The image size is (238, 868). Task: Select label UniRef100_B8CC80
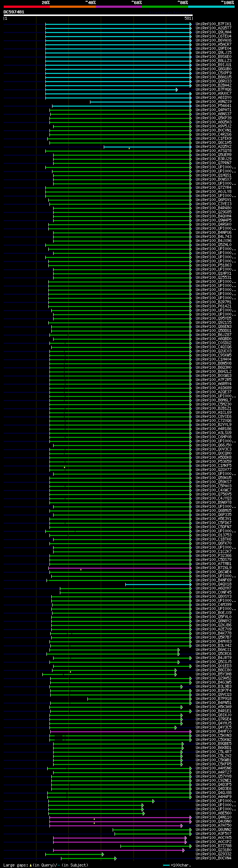pyautogui.click(x=213, y=670)
